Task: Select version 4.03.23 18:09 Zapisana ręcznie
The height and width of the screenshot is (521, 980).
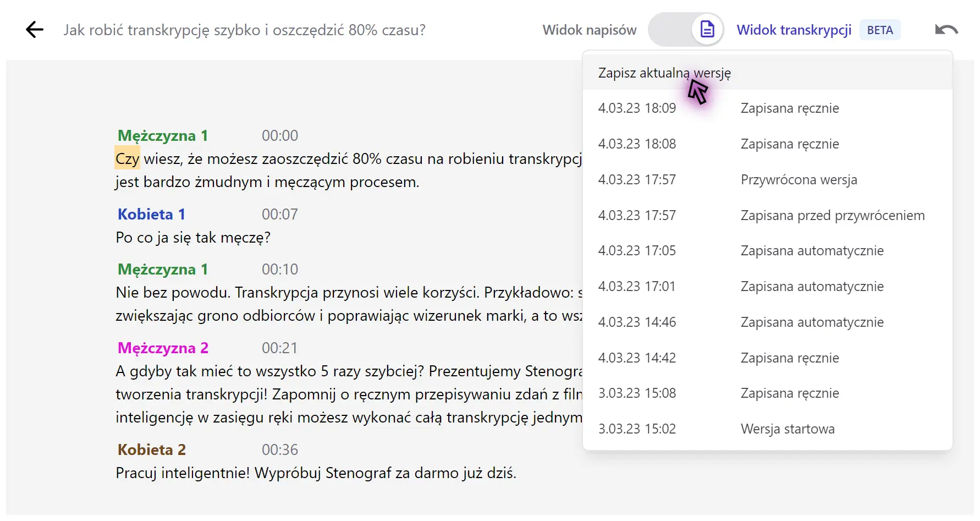Action: point(768,108)
